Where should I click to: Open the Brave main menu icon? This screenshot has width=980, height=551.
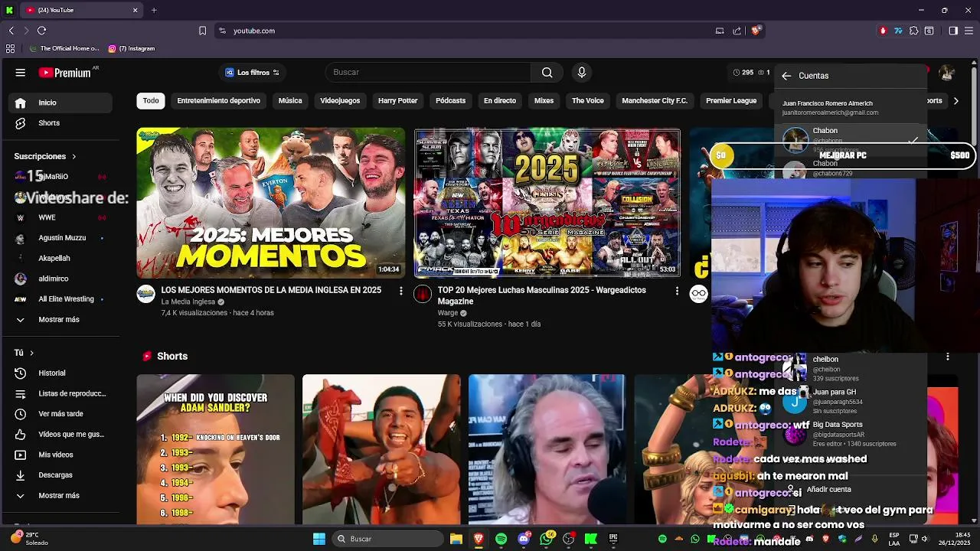(x=969, y=31)
